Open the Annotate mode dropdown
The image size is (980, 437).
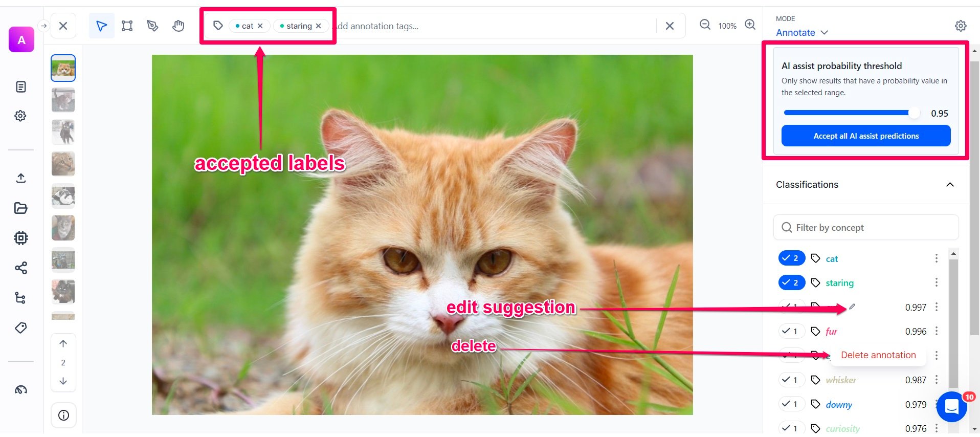[801, 33]
